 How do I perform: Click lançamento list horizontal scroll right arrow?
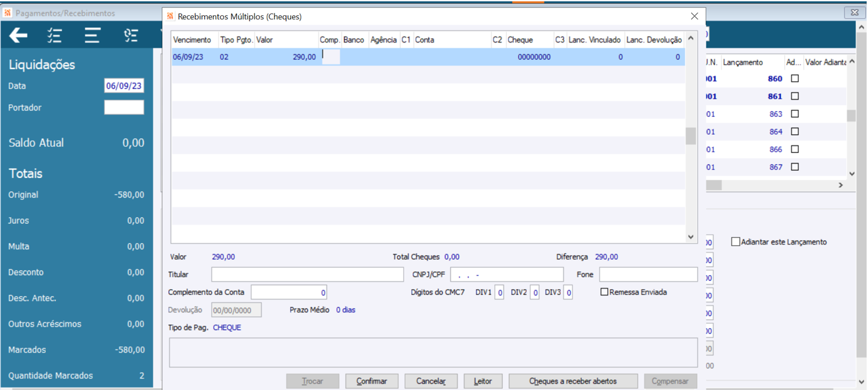tap(841, 185)
